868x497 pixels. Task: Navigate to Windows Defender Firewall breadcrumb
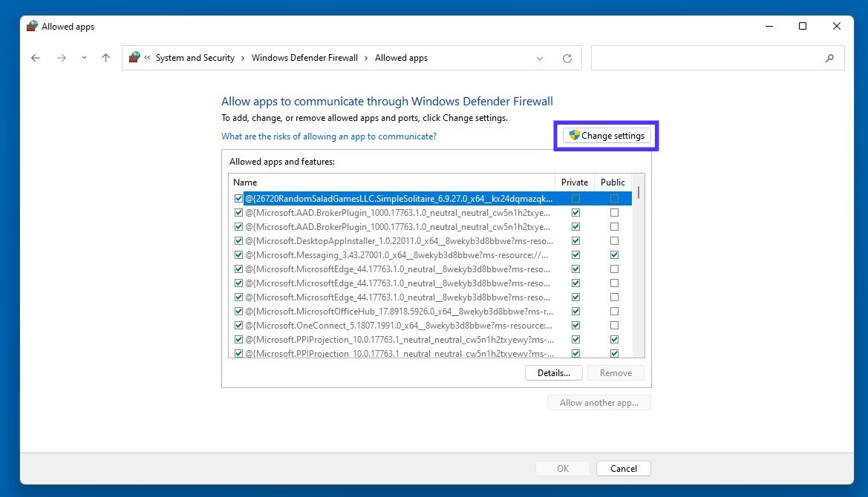(x=304, y=57)
